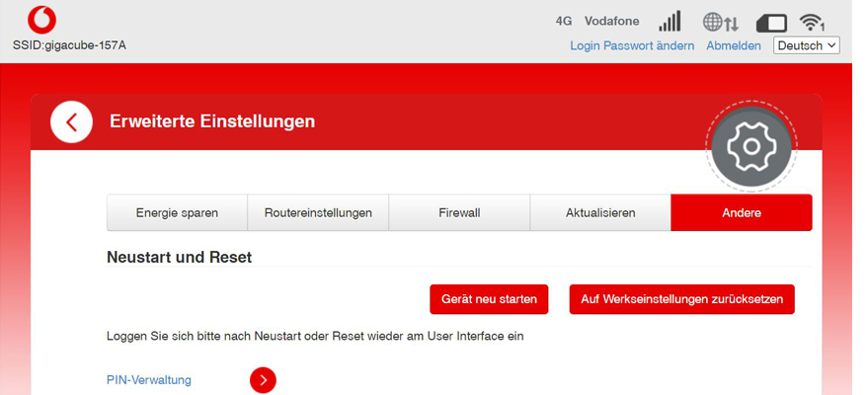The width and height of the screenshot is (868, 395).
Task: Open PIN-Verwaltung with the red arrow icon
Action: 263,380
